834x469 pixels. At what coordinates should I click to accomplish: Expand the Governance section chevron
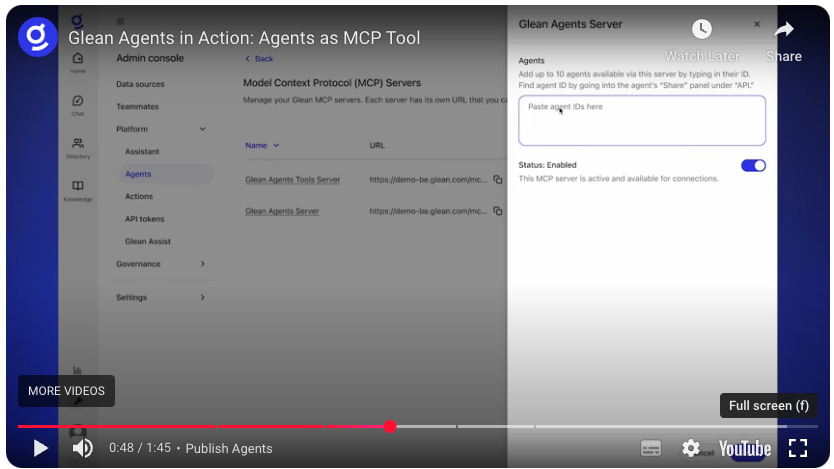tap(203, 264)
